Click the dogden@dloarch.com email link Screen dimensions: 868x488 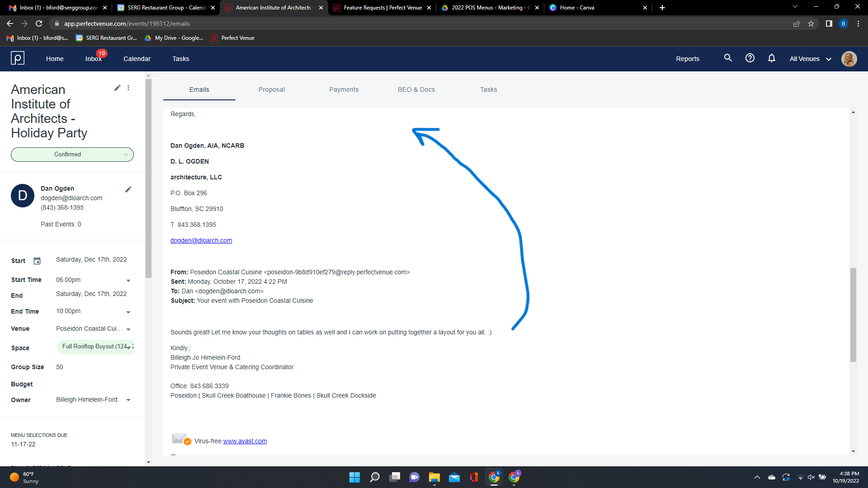click(201, 240)
